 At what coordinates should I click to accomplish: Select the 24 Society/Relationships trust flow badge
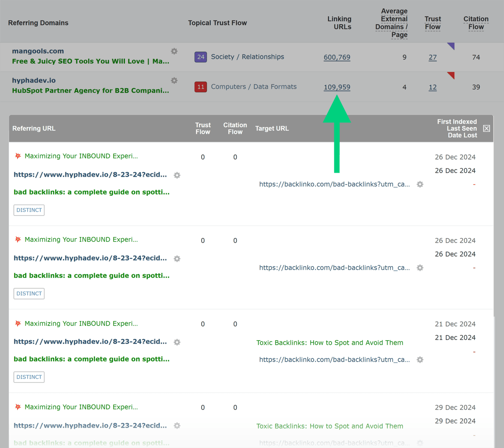[200, 57]
